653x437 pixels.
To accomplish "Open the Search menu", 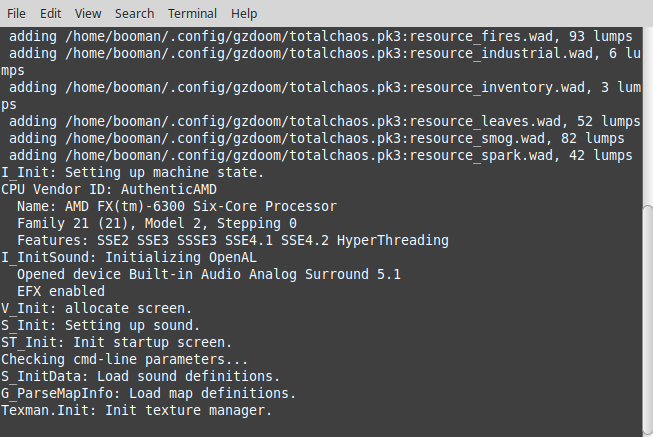I will click(135, 14).
